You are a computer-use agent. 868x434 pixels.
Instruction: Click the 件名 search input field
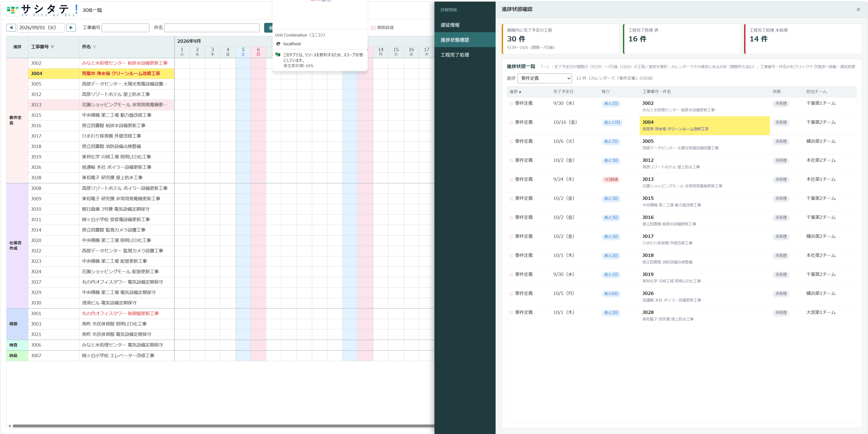[212, 28]
